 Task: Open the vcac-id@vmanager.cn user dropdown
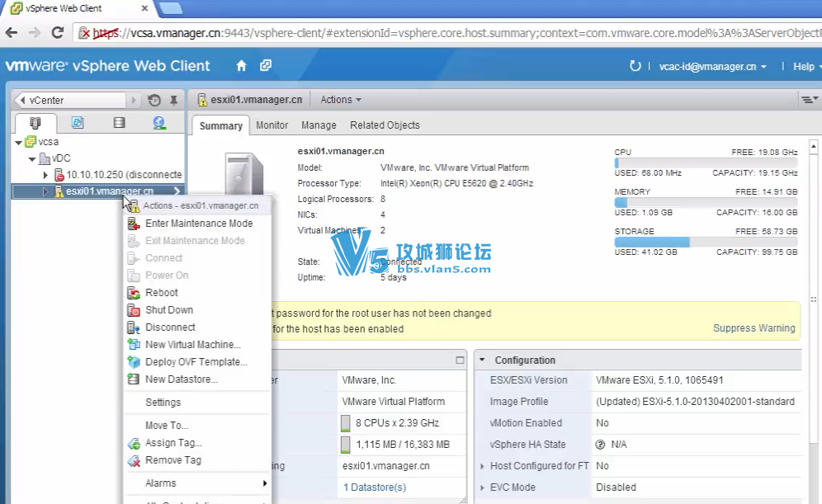[712, 67]
